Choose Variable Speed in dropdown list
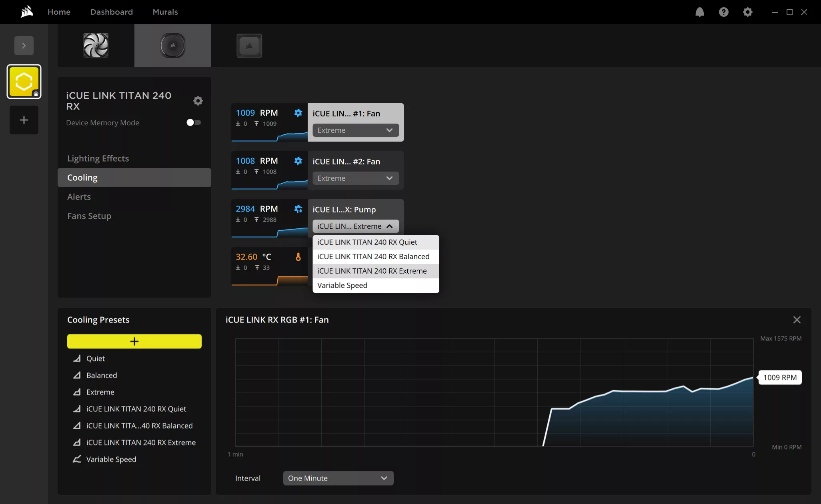 pyautogui.click(x=376, y=286)
